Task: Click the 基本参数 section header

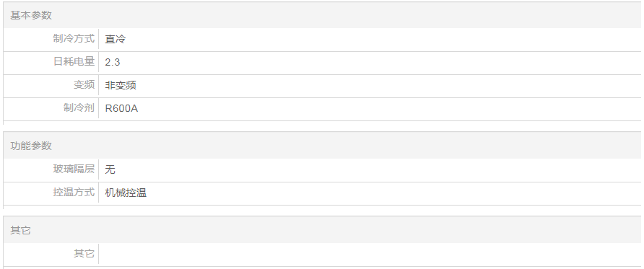Action: 31,15
